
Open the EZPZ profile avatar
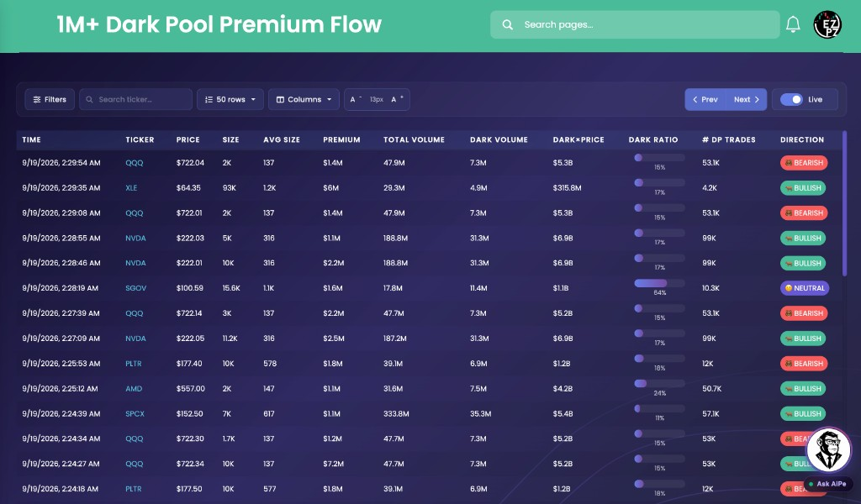(x=827, y=24)
